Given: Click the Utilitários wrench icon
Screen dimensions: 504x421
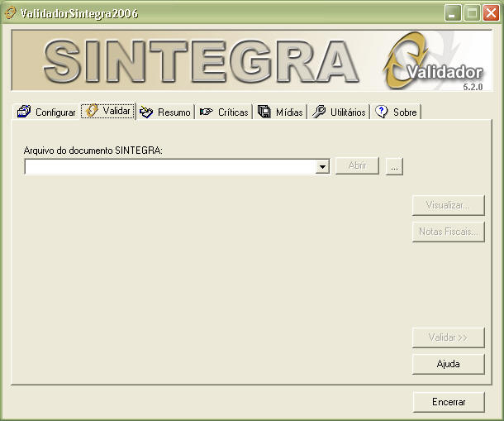Looking at the screenshot, I should pos(319,112).
